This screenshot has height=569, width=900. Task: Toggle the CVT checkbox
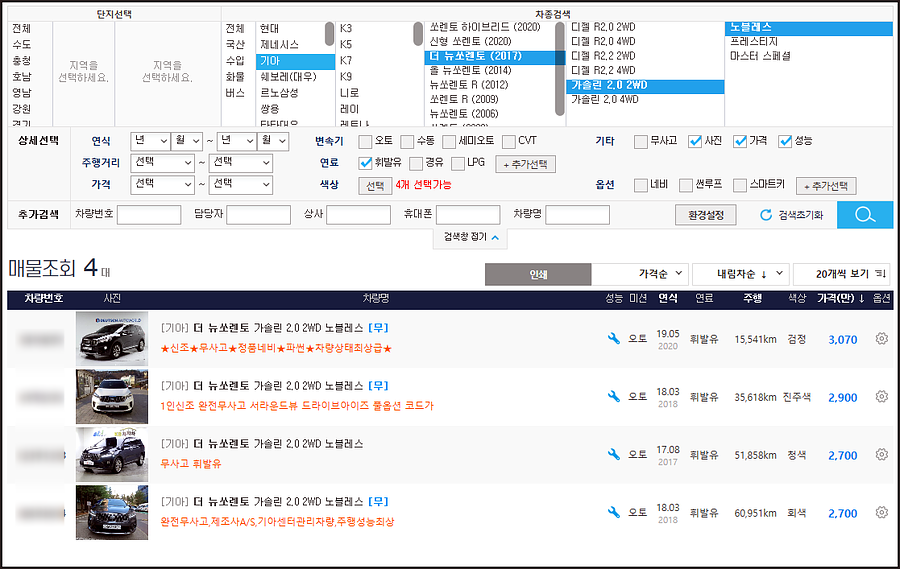point(509,141)
